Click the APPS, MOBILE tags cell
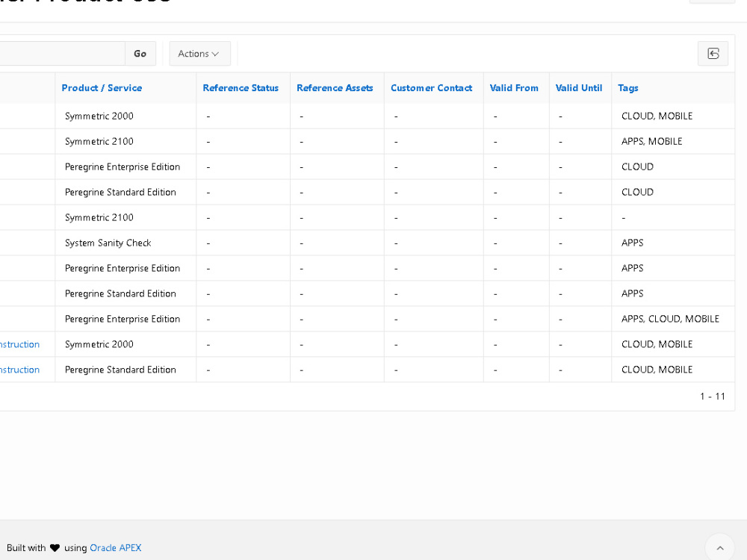The height and width of the screenshot is (560, 747). click(673, 141)
